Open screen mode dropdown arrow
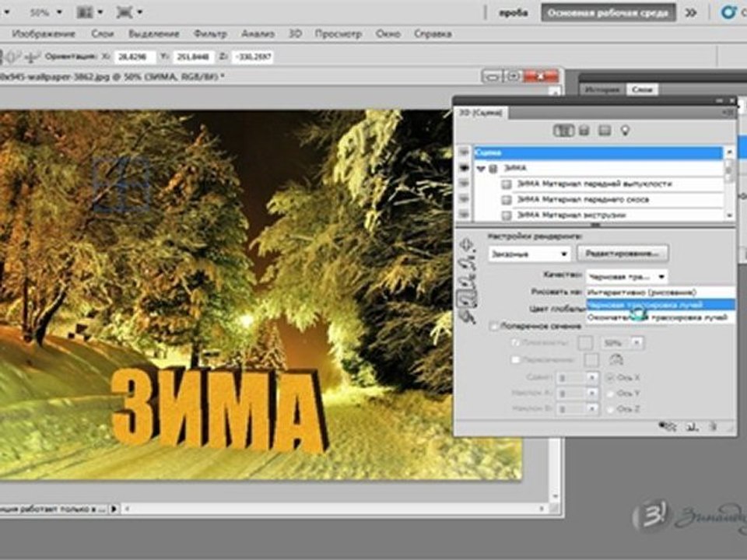This screenshot has width=747, height=560. point(139,12)
